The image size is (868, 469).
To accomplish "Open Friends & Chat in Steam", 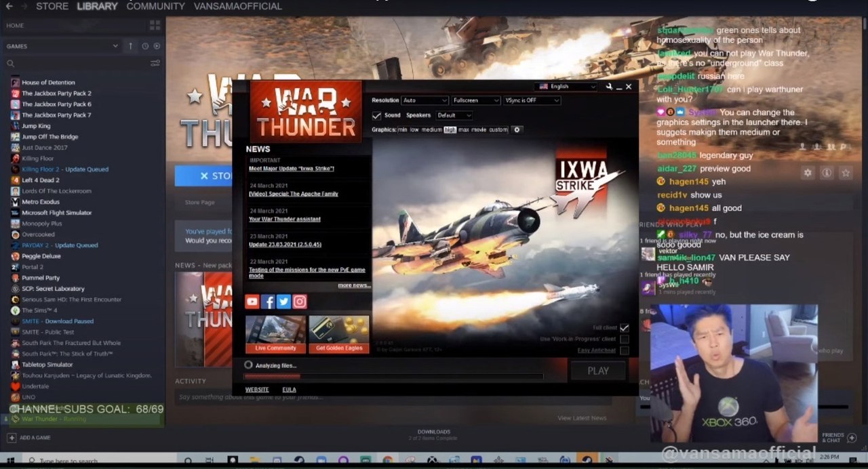I will [838, 437].
